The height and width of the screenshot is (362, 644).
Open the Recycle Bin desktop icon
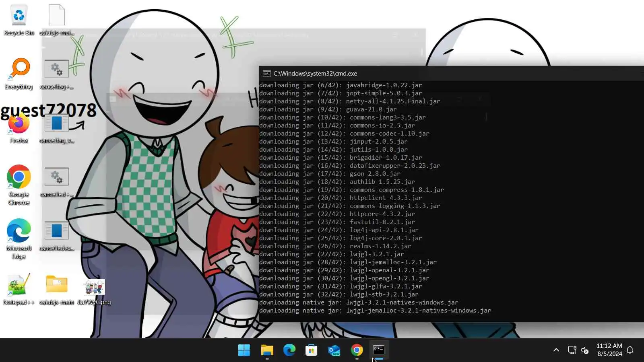[x=19, y=20]
